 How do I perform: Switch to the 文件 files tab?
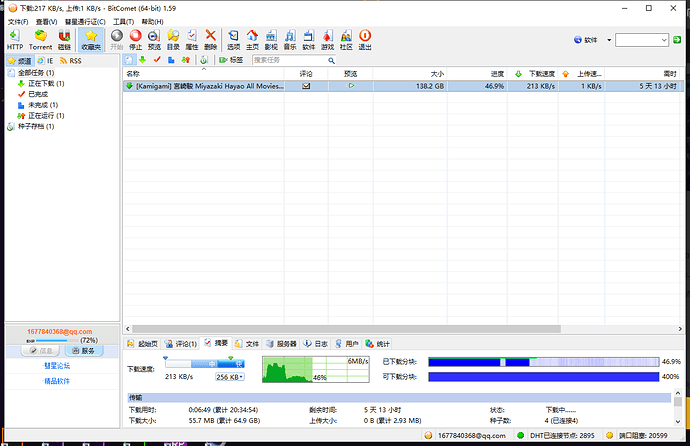tap(247, 344)
